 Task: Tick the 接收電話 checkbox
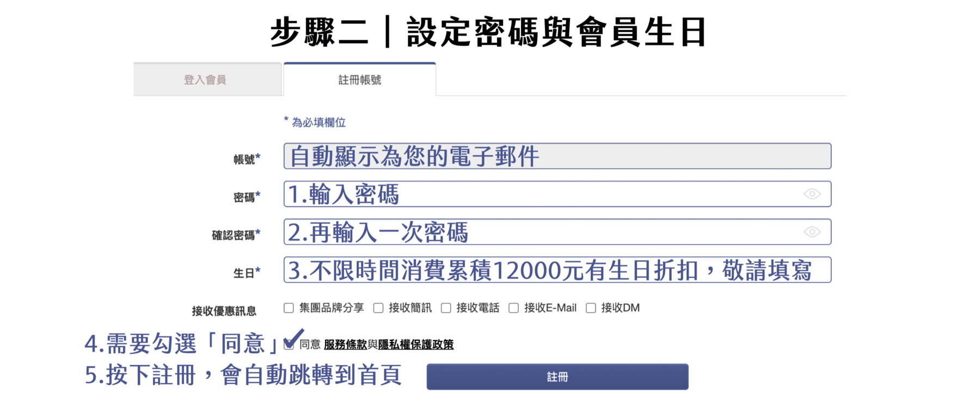point(446,308)
